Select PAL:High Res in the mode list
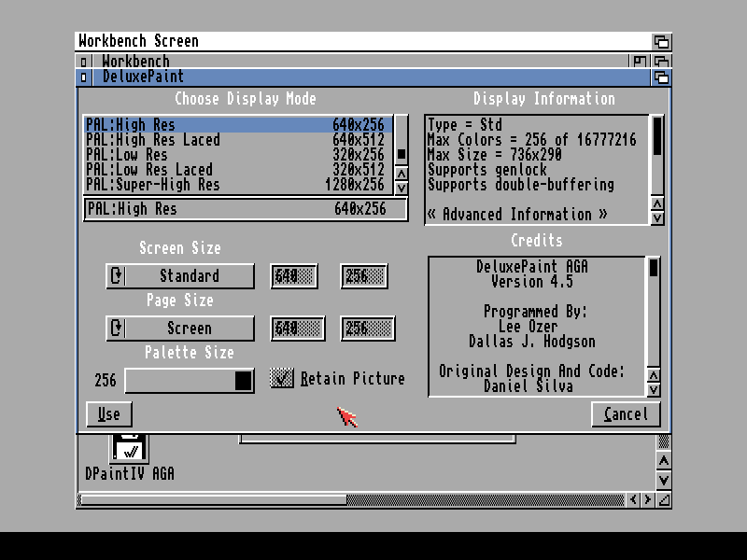Image resolution: width=747 pixels, height=560 pixels. [x=239, y=125]
